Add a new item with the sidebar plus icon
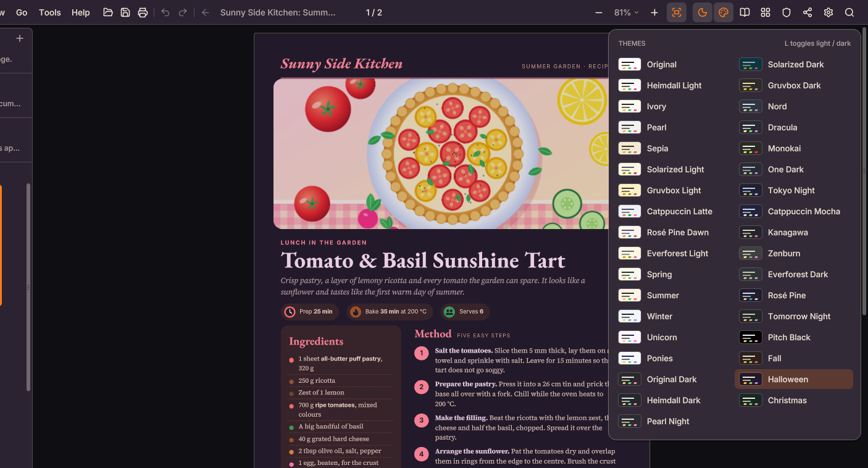The height and width of the screenshot is (468, 868). [x=20, y=38]
